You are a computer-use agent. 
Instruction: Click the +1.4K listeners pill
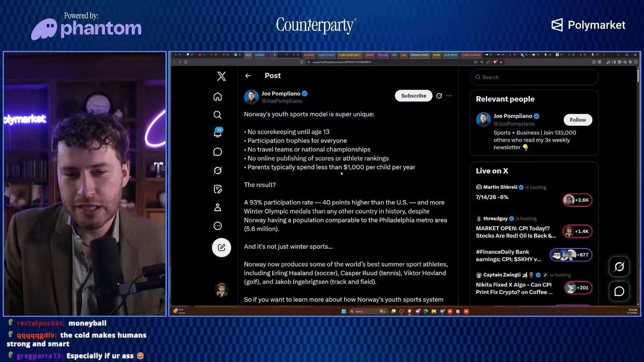pyautogui.click(x=577, y=231)
